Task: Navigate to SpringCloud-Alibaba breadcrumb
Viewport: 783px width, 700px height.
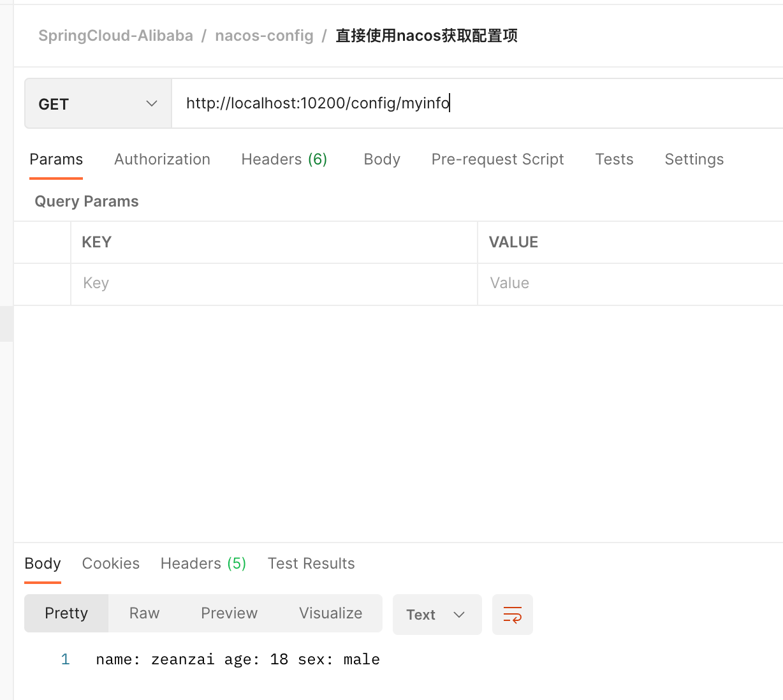Action: (115, 36)
